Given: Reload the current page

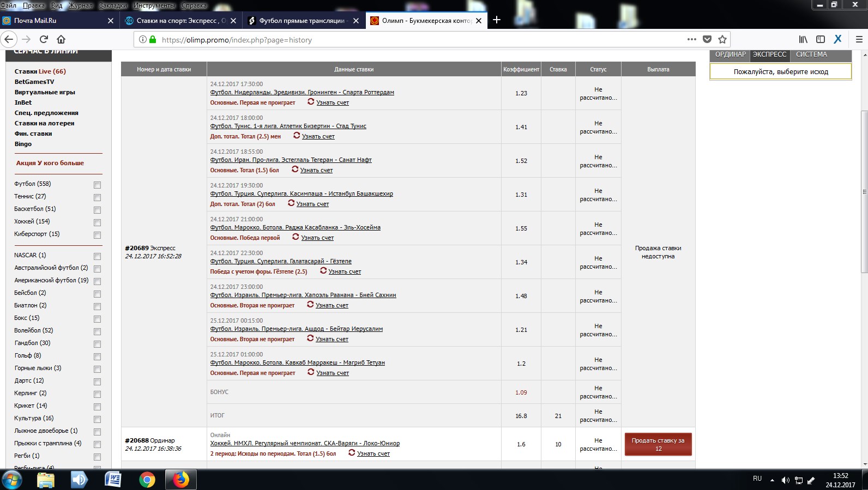Looking at the screenshot, I should [x=44, y=39].
